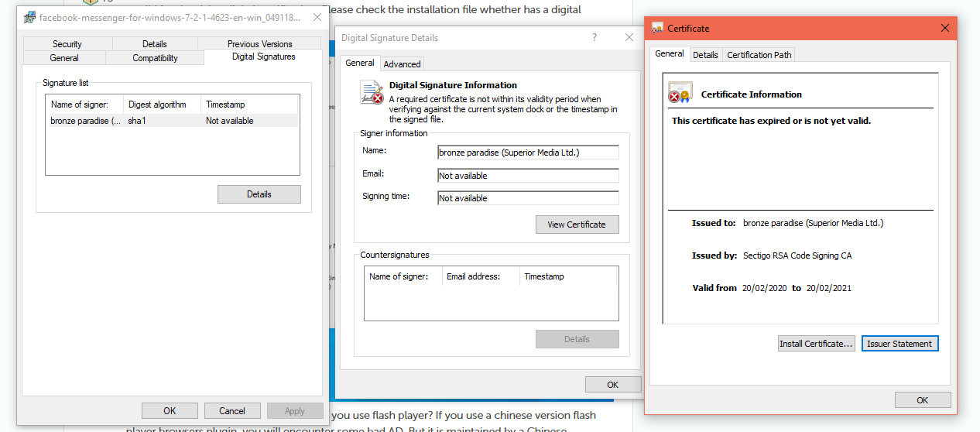Click OK in the properties window

pyautogui.click(x=170, y=411)
